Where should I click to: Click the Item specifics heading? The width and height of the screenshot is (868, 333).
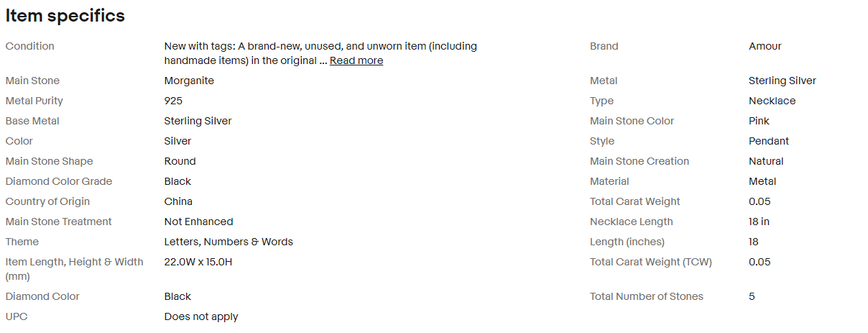point(65,16)
